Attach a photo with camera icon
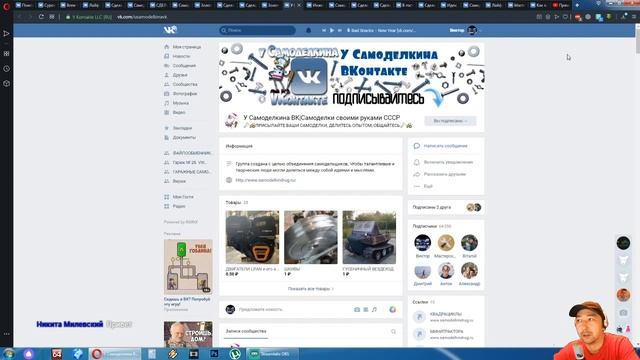Image resolution: width=640 pixels, height=360 pixels. (357, 309)
